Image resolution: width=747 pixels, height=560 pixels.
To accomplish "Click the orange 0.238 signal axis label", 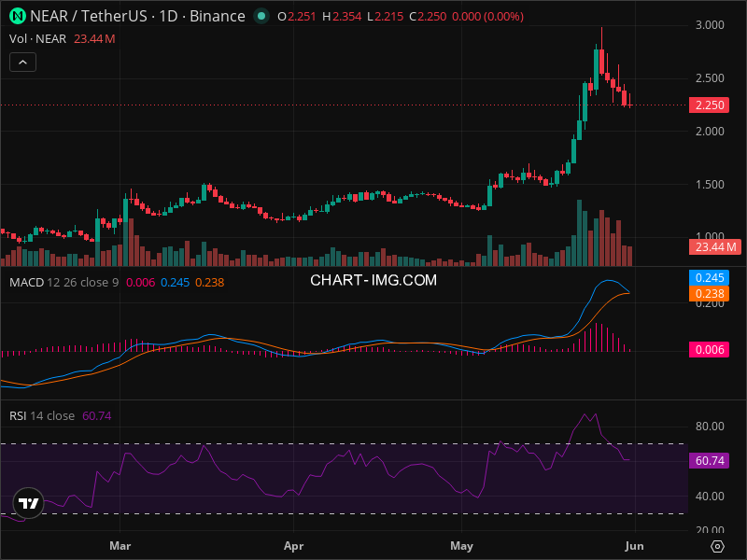I will [709, 294].
